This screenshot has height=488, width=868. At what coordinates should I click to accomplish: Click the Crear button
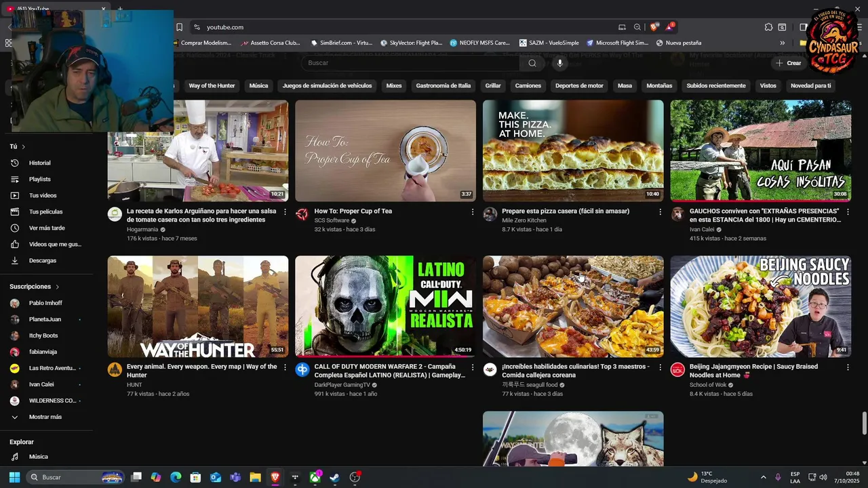789,63
